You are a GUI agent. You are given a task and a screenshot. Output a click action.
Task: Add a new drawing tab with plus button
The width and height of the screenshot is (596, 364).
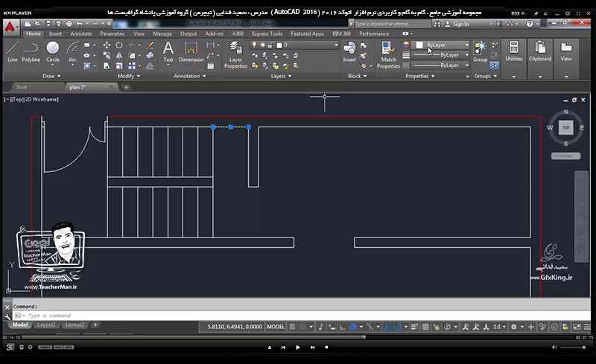pyautogui.click(x=126, y=87)
